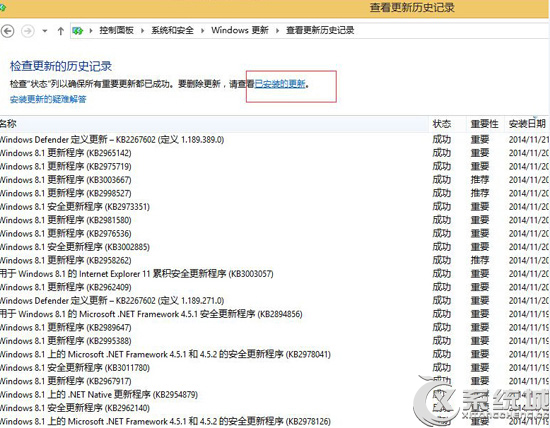
Task: Open 安装更新的疑难解答 link
Action: click(x=48, y=99)
